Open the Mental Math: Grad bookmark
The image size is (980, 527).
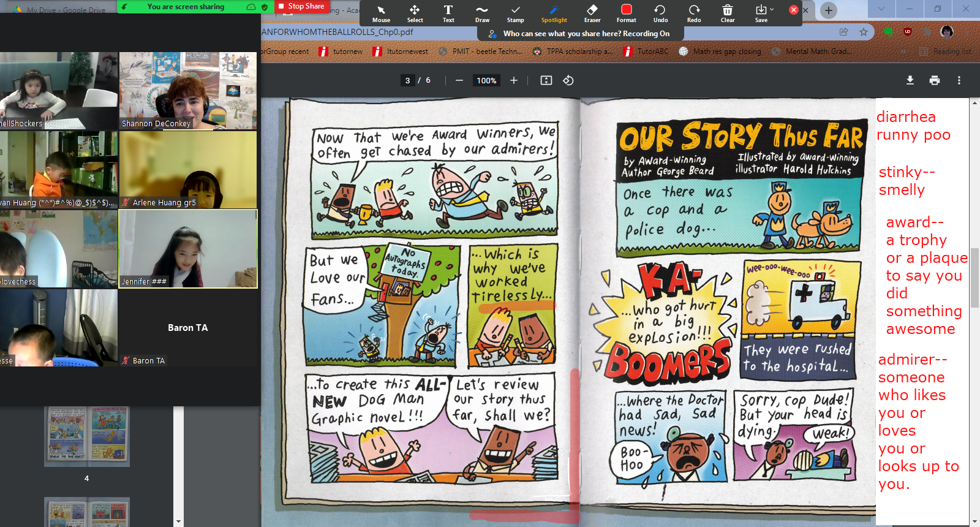click(812, 51)
